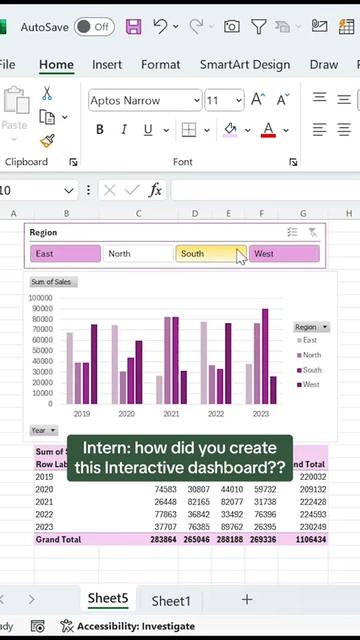The image size is (360, 640).
Task: Click the camera icon in quick access toolbar
Action: [232, 27]
